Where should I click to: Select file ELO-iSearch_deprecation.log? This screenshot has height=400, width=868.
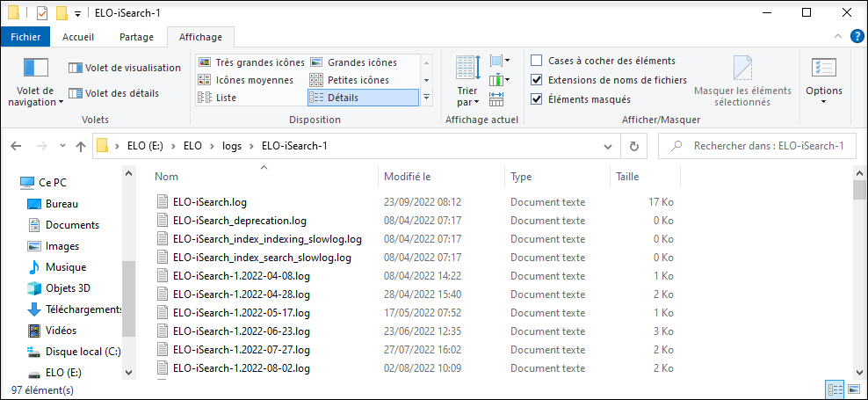point(240,221)
